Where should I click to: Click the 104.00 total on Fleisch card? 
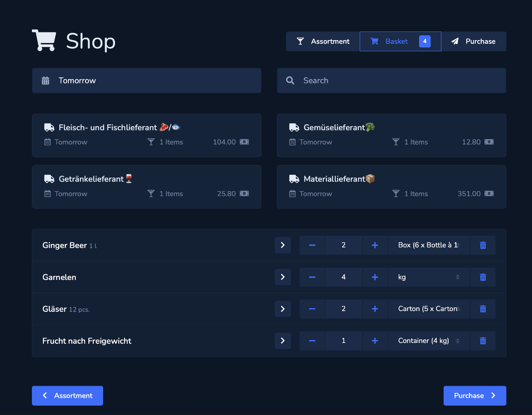pos(224,142)
